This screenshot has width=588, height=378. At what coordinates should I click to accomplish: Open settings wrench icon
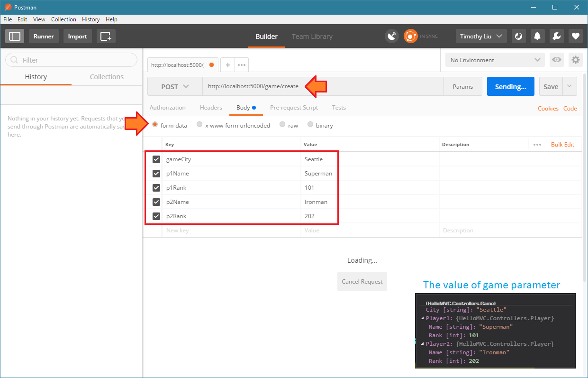[x=557, y=36]
